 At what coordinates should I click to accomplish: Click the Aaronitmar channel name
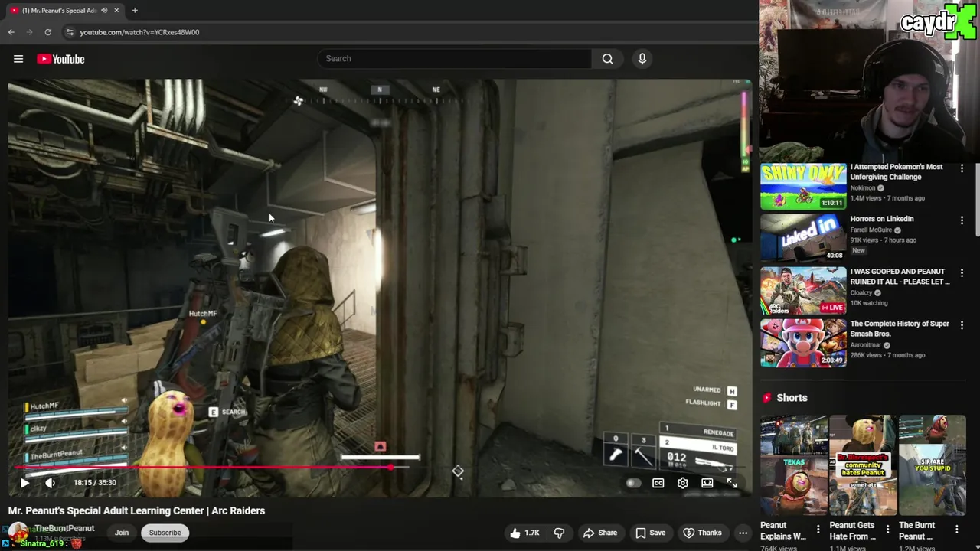867,345
